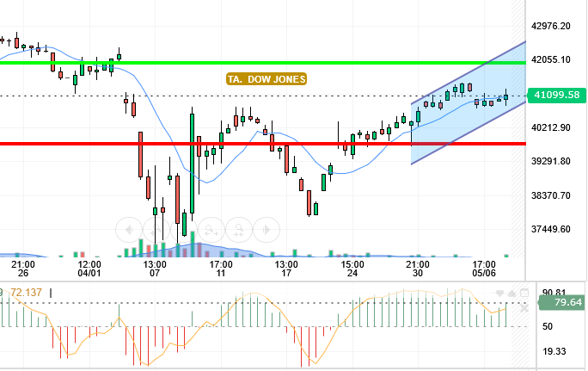Click the 50 oscillator scale label
Screen dimensions: 588x371
click(x=548, y=326)
